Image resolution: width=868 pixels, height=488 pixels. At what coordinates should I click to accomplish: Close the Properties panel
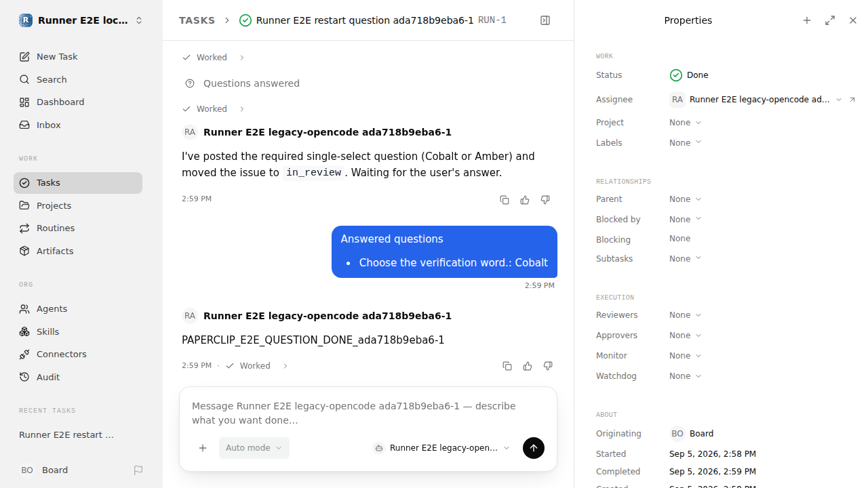[853, 20]
